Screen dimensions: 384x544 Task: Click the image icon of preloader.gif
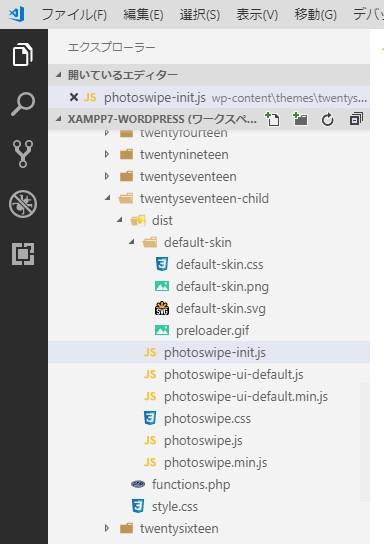pyautogui.click(x=162, y=330)
